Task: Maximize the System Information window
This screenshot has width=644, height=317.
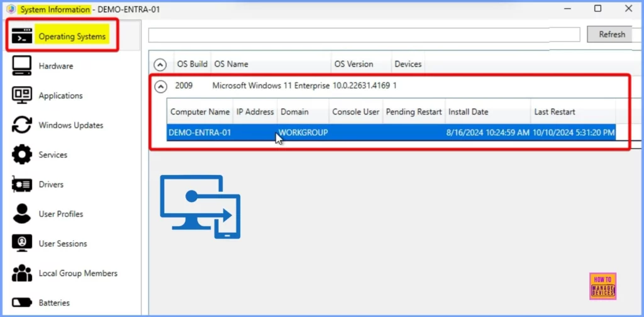Action: pos(597,8)
